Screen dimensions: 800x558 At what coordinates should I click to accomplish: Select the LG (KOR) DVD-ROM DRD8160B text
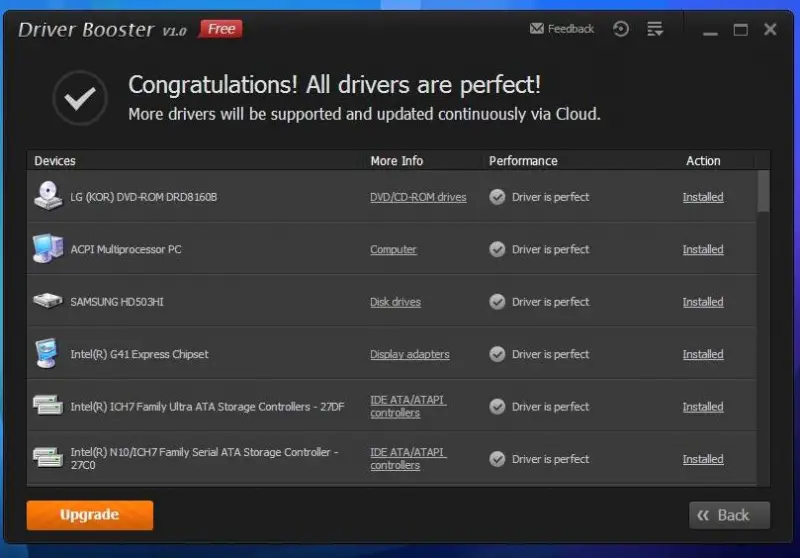click(x=143, y=197)
